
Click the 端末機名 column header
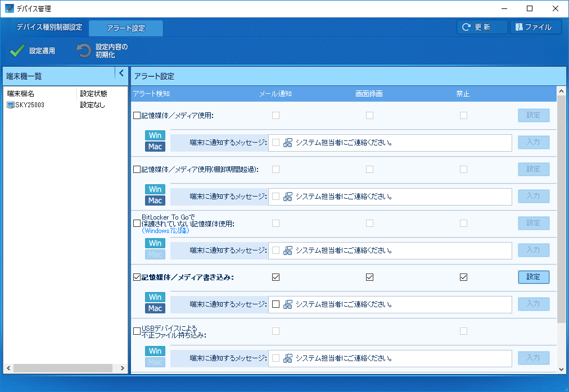point(40,94)
